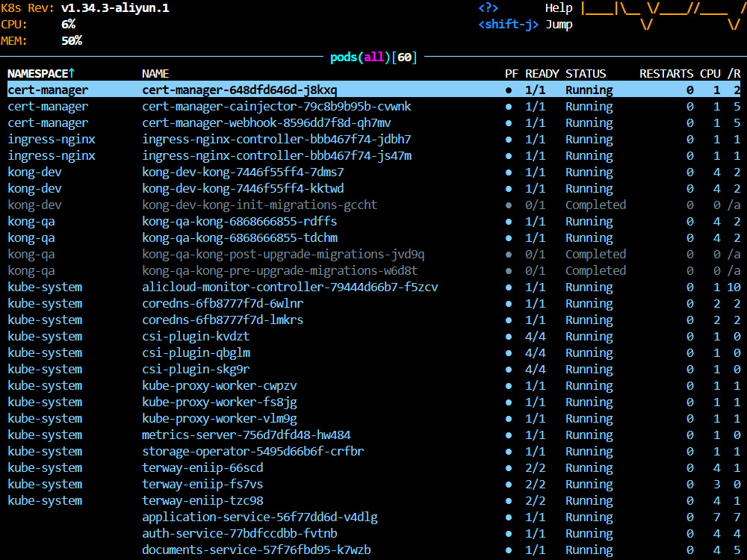The width and height of the screenshot is (747, 560).
Task: Select pod kong-qa-kong-6868666855-rdffs
Action: [x=373, y=221]
